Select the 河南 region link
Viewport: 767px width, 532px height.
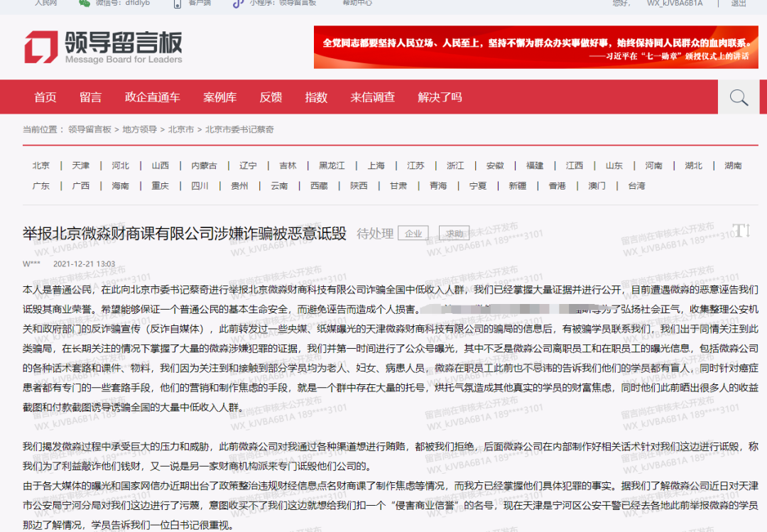point(653,165)
